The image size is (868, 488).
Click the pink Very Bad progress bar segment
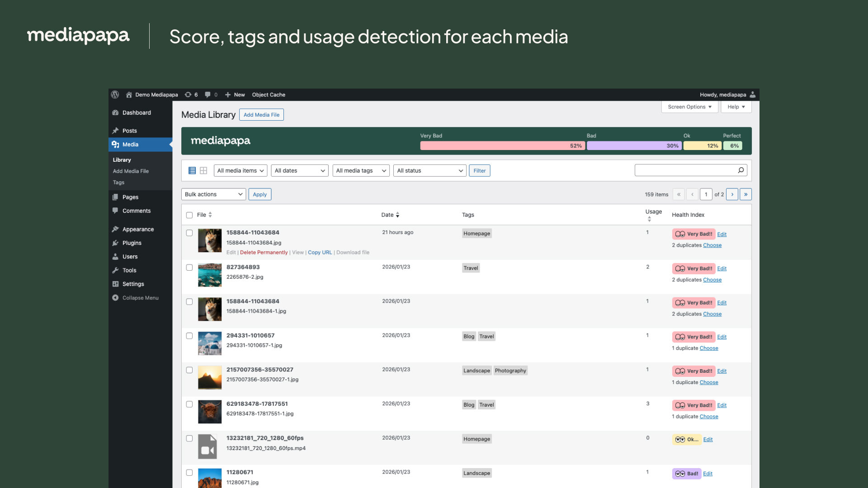coord(502,145)
